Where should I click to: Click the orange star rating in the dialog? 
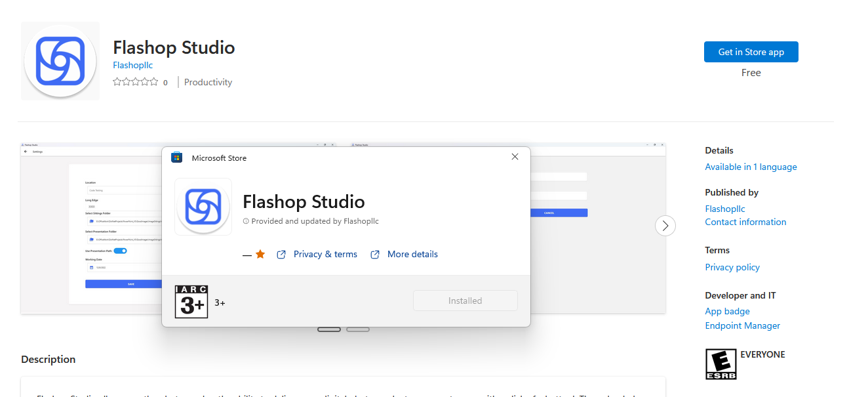(260, 254)
